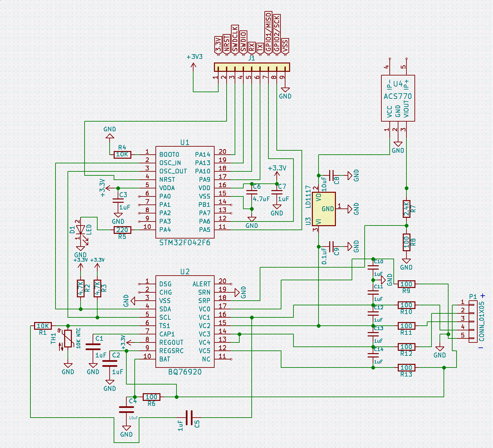
Task: Select resistor R9 100
Action: click(406, 284)
